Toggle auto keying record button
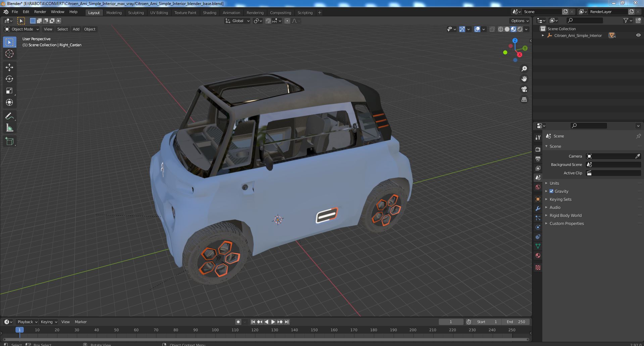Screen dimensions: 644x346 (238, 322)
